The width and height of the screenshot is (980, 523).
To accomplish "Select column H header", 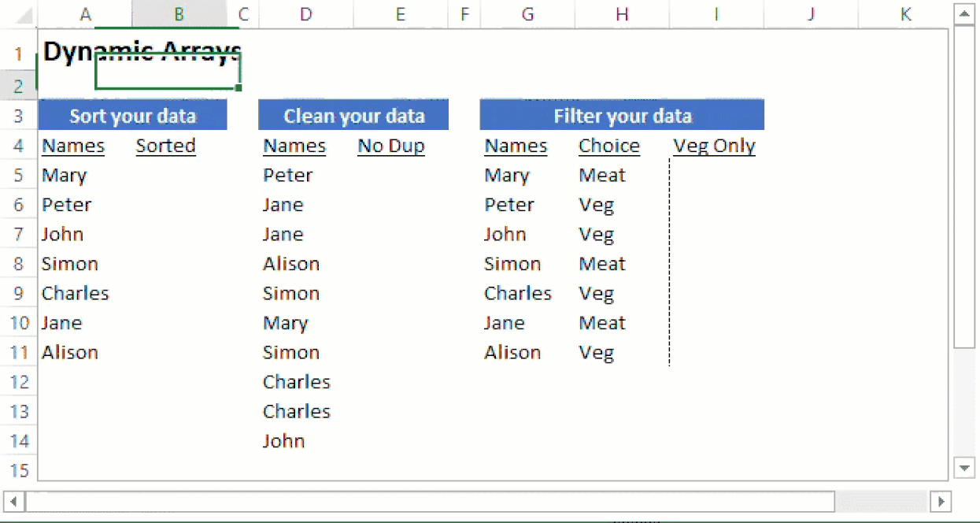I will pyautogui.click(x=622, y=13).
